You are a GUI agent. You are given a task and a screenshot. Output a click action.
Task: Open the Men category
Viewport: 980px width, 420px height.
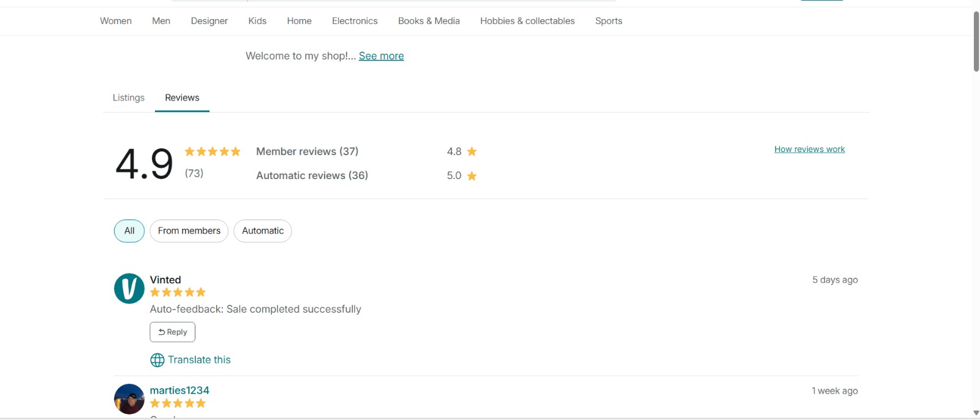coord(161,21)
